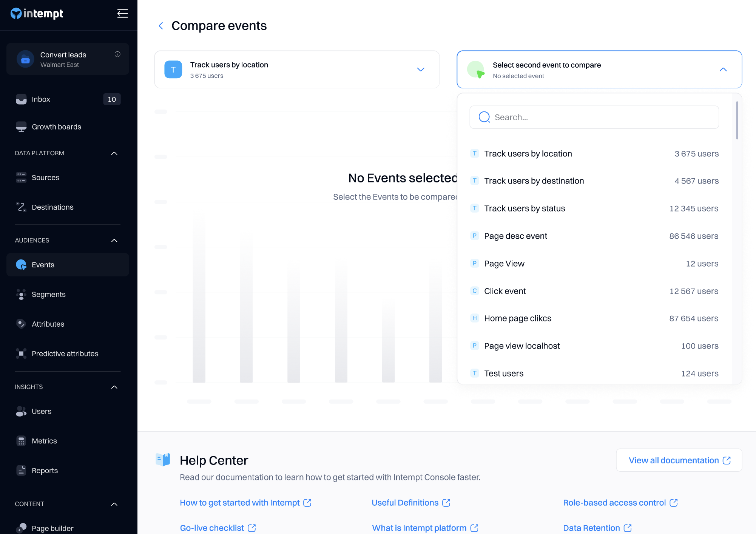Open Segments in the sidebar
756x534 pixels.
[x=48, y=295]
